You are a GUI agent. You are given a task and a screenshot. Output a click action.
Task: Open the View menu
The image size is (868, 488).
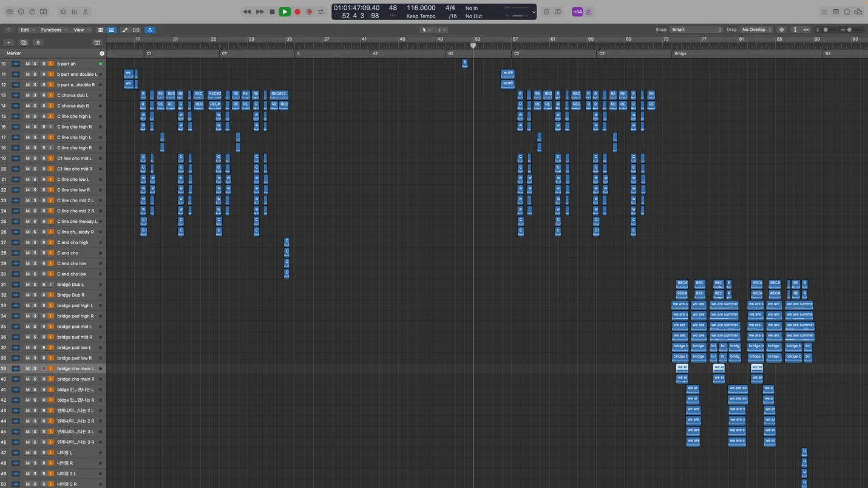[x=81, y=30]
